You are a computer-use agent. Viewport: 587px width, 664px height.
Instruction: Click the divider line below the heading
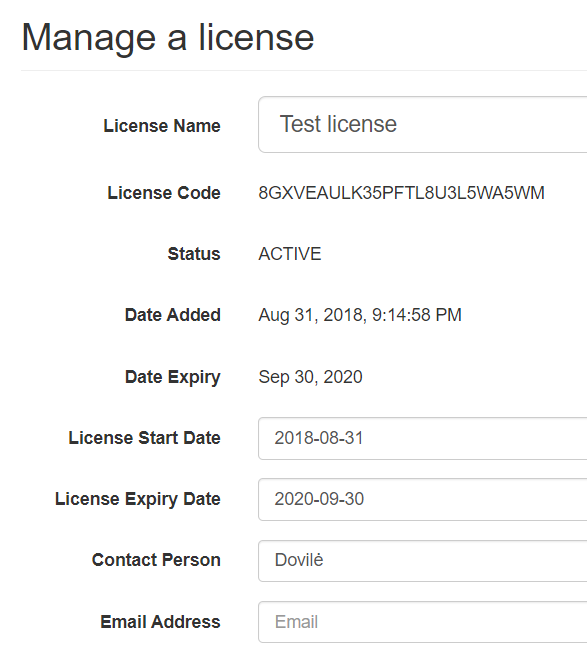(x=304, y=70)
